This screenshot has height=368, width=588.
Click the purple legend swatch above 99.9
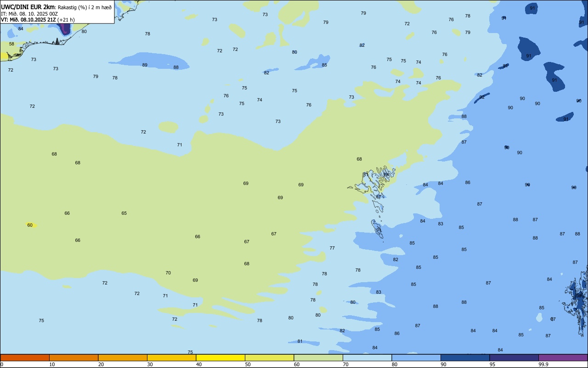click(563, 357)
